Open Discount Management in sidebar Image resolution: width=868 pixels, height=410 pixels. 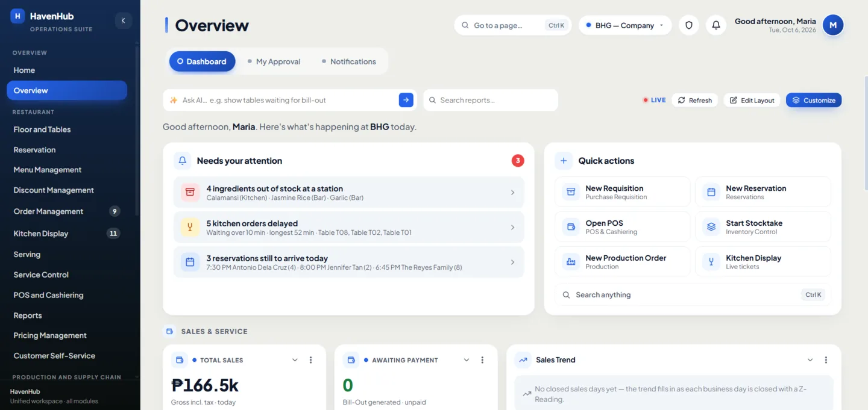67,190
